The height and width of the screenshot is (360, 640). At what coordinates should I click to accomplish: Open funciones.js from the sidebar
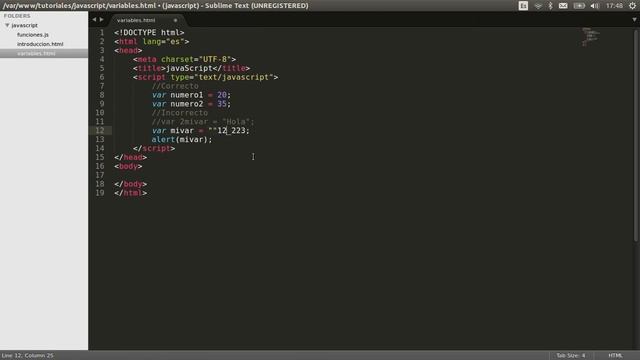tap(33, 35)
